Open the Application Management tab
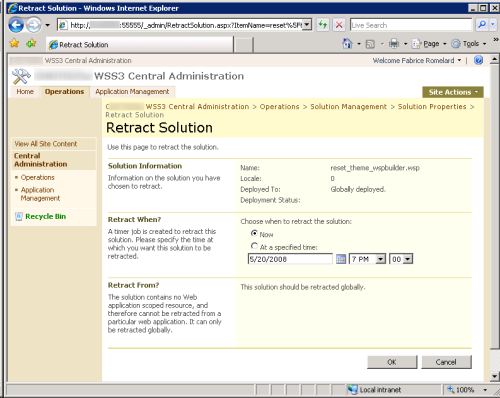This screenshot has width=500, height=398. tap(132, 92)
